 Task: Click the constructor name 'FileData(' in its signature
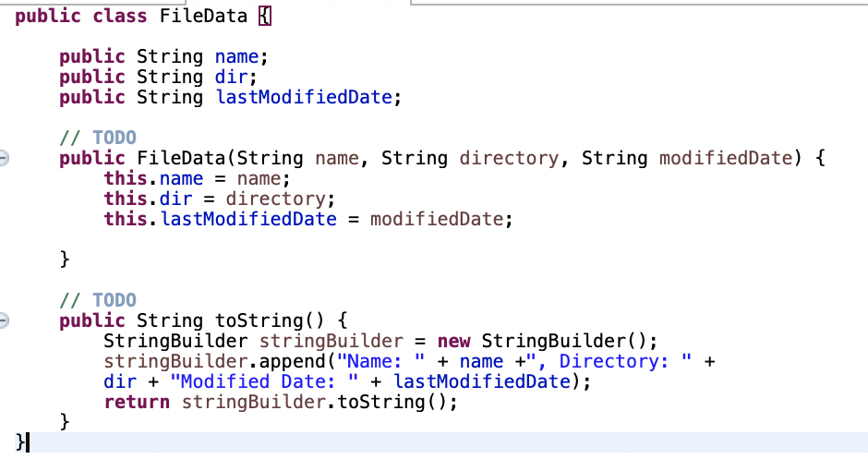187,158
